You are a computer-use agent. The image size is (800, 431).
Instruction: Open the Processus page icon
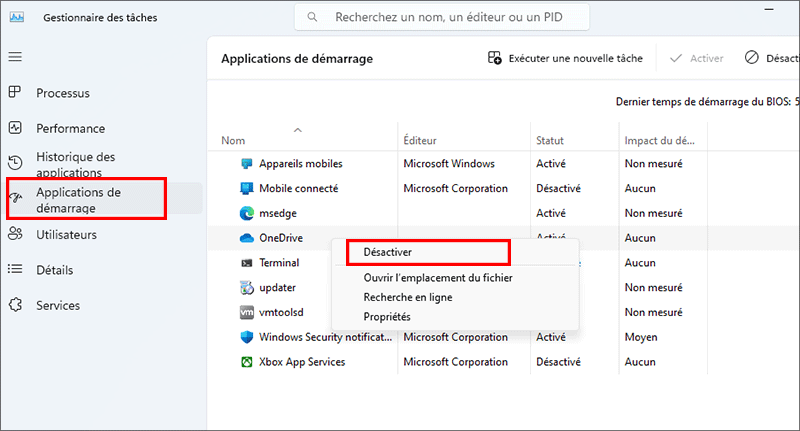pyautogui.click(x=15, y=93)
